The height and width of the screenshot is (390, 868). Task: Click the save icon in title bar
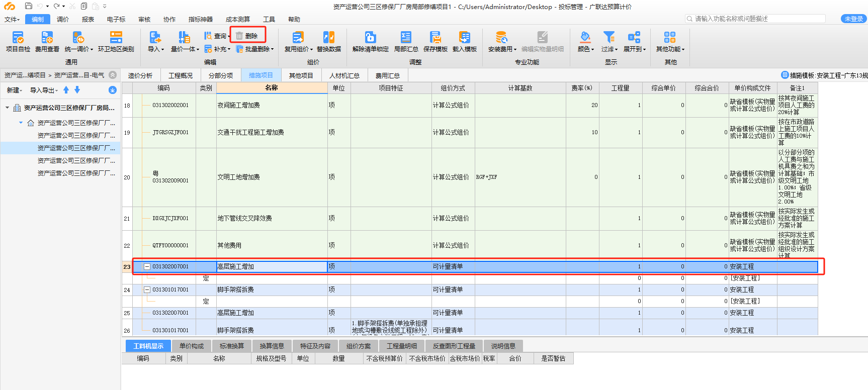point(29,6)
